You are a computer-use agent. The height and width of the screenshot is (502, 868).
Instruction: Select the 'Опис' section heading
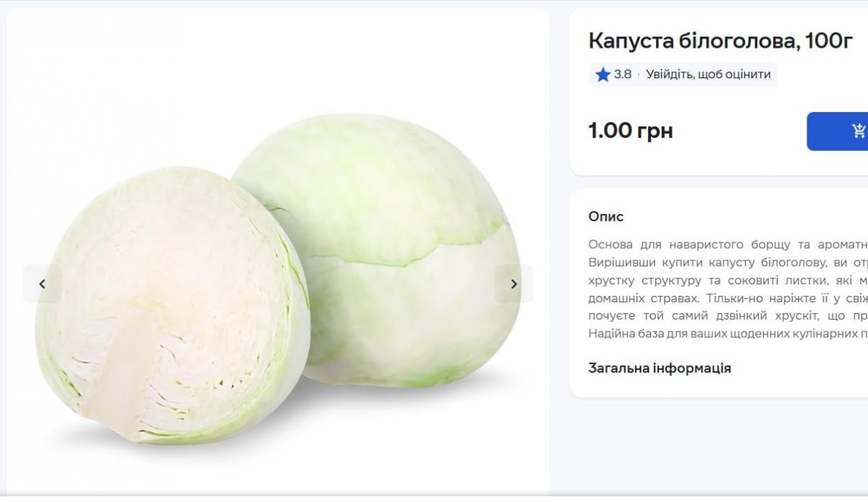click(606, 216)
